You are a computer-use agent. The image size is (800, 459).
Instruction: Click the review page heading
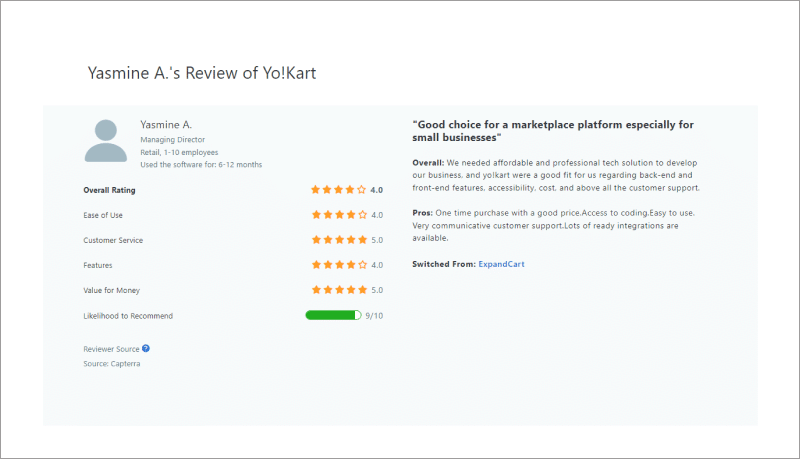[x=203, y=74]
